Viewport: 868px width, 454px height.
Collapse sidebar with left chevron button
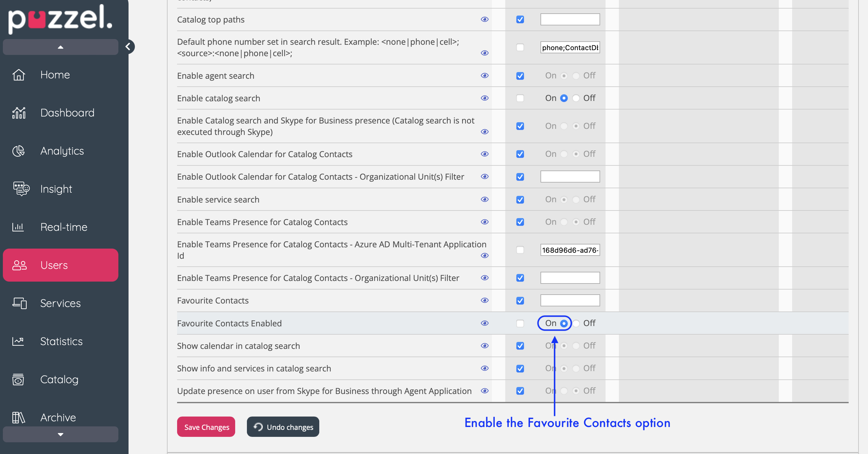coord(128,47)
